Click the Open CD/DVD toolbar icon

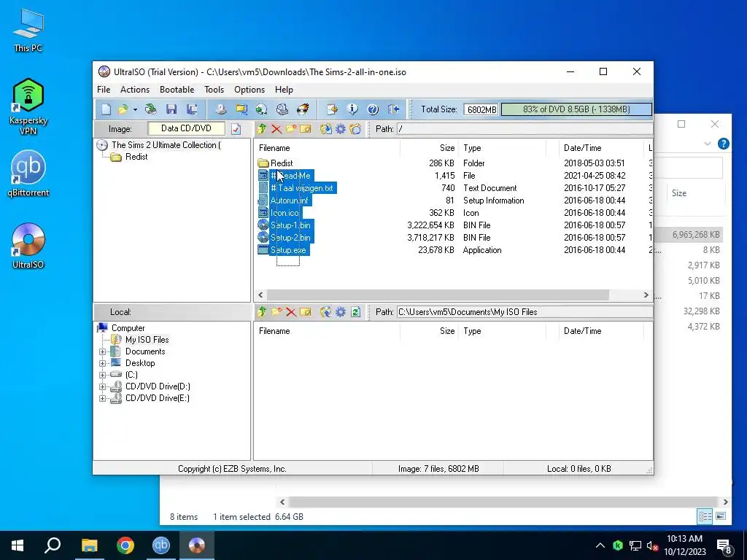coord(150,109)
